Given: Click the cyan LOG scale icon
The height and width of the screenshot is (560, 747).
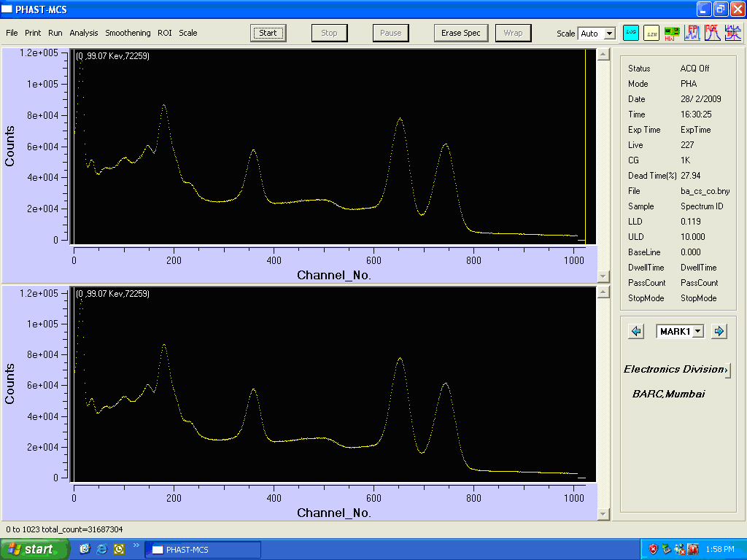Looking at the screenshot, I should tap(631, 33).
